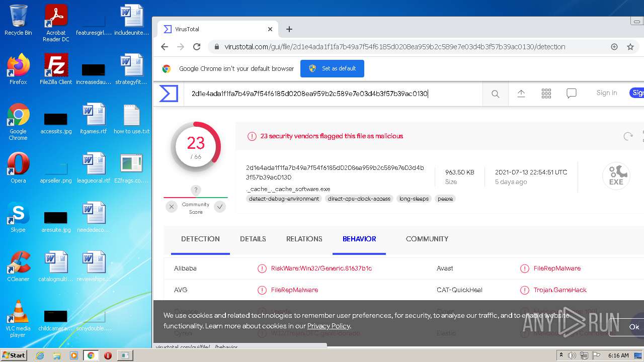Close the VirusTotal browser tab
The image size is (644, 362).
pyautogui.click(x=270, y=29)
